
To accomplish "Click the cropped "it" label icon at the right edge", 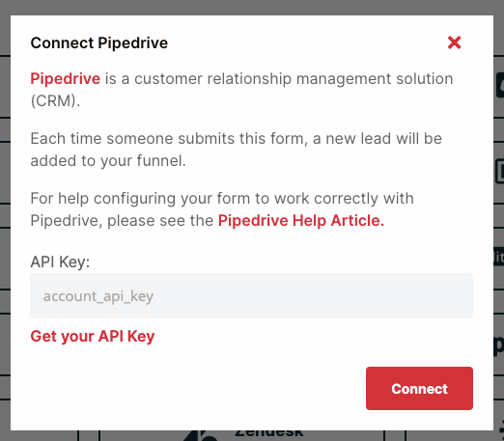I will point(499,257).
